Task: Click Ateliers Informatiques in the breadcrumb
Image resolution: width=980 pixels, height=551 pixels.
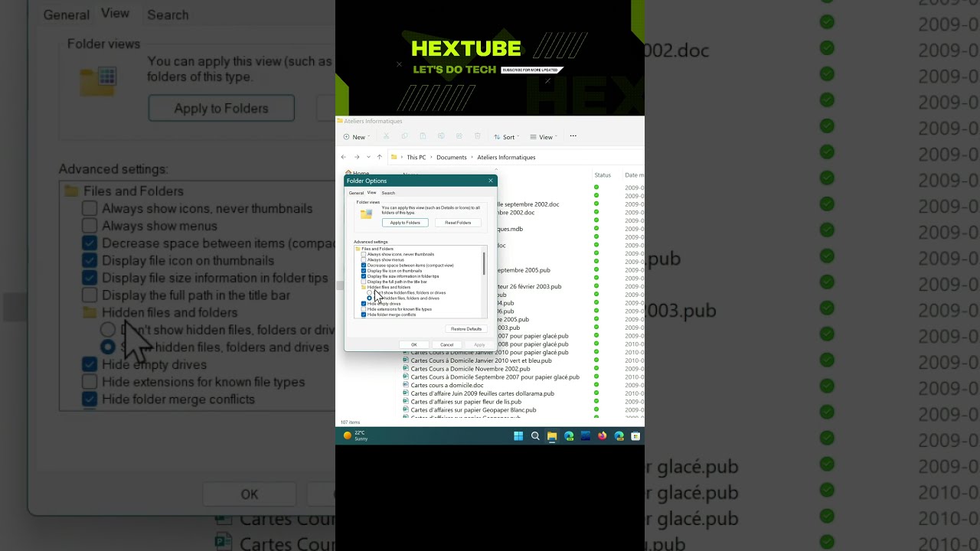Action: point(506,157)
